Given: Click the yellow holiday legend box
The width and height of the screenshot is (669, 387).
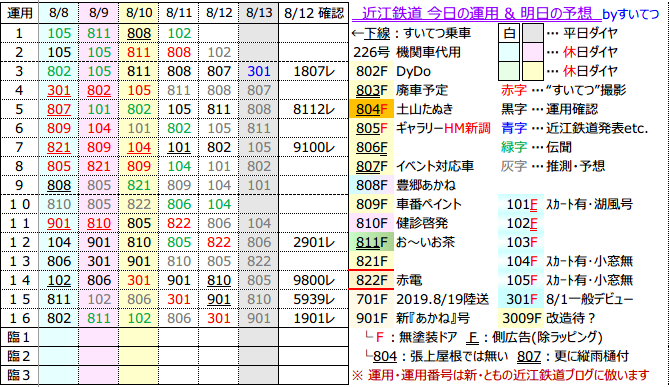Looking at the screenshot, I should pos(533,71).
